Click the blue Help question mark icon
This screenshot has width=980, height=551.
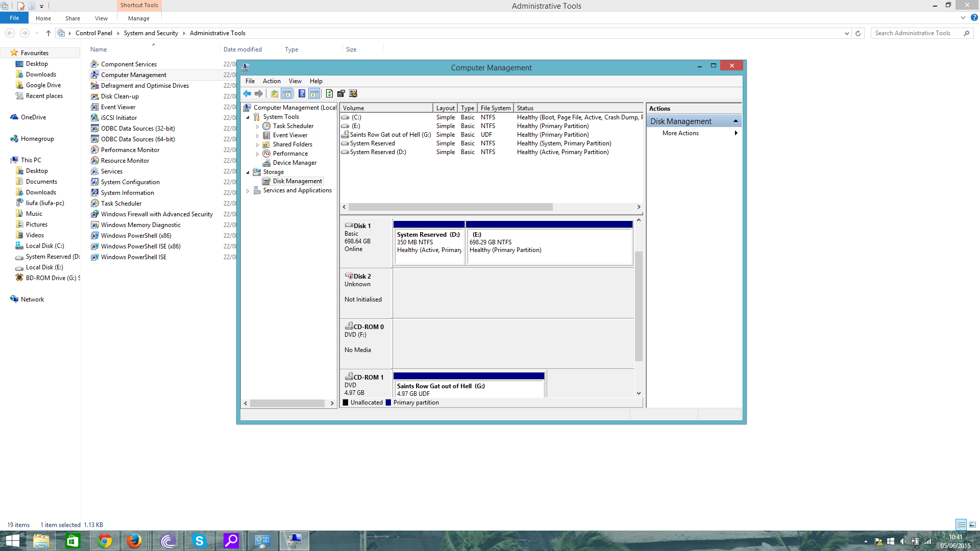click(302, 93)
